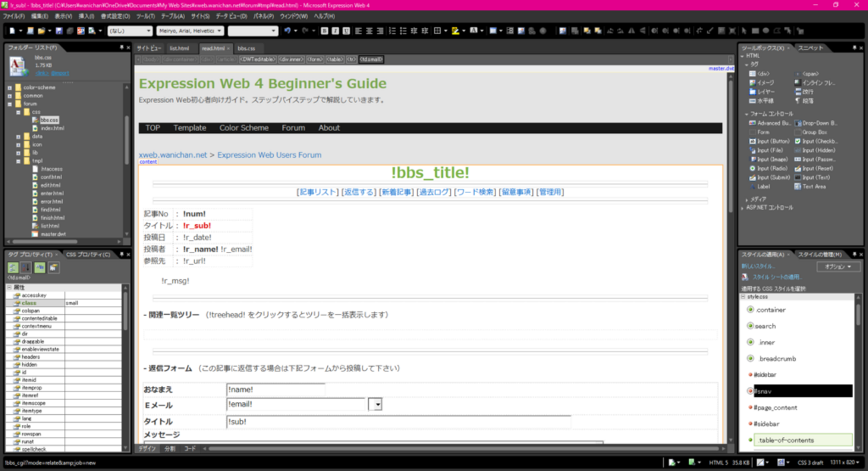Image resolution: width=868 pixels, height=471 pixels.
Task: Click the yellow Highlight color icon
Action: tap(455, 31)
